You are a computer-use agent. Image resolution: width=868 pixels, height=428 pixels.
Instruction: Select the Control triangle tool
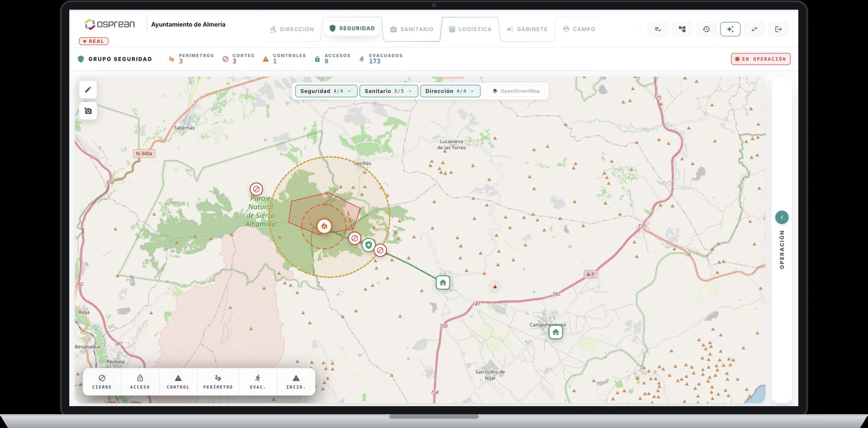point(178,382)
